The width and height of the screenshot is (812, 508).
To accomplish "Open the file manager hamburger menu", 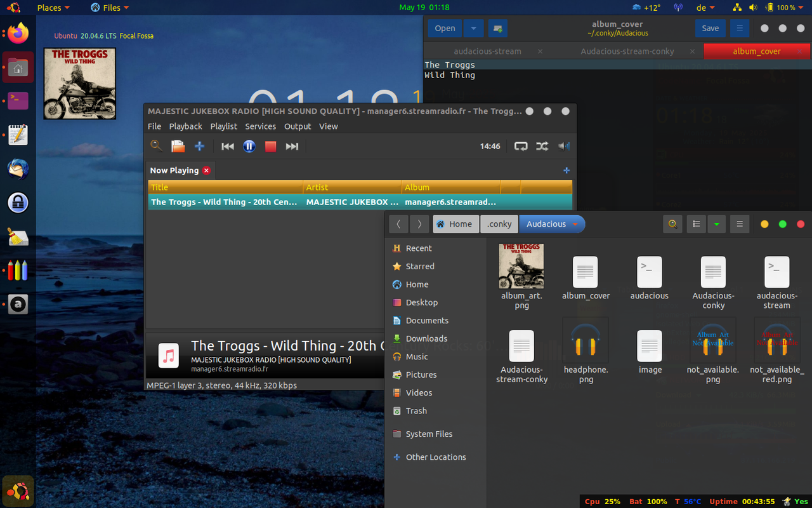I will coord(739,224).
